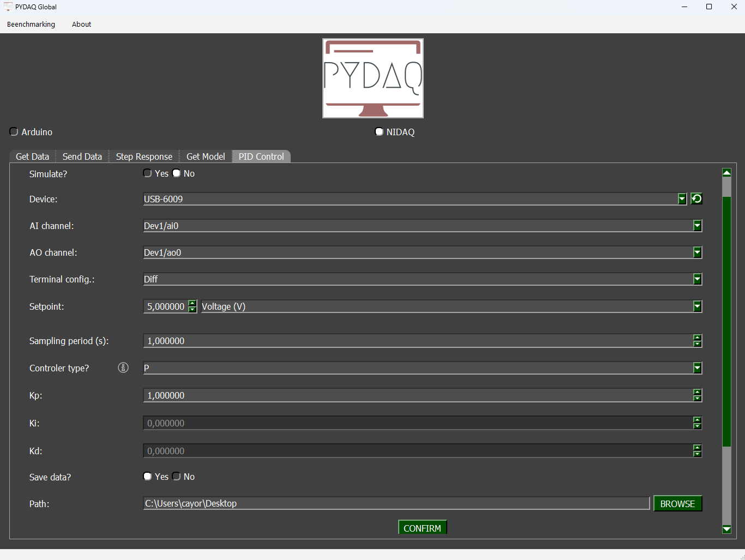The image size is (745, 560).
Task: Click scrollbar down arrow at bottom
Action: pos(726,529)
